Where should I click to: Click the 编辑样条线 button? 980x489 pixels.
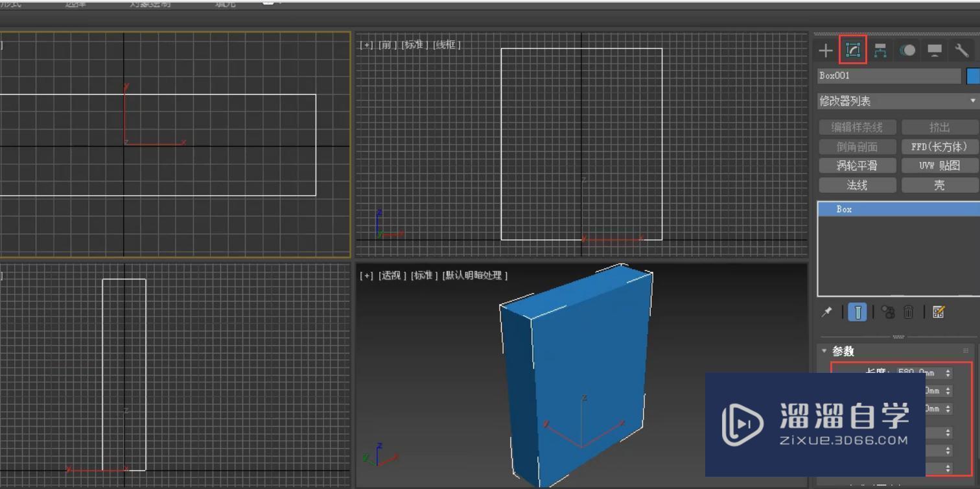[857, 127]
